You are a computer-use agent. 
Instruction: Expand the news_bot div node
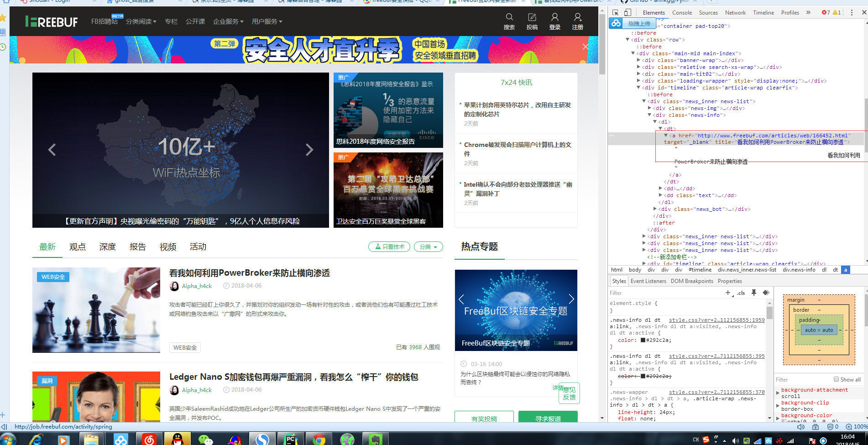click(655, 209)
